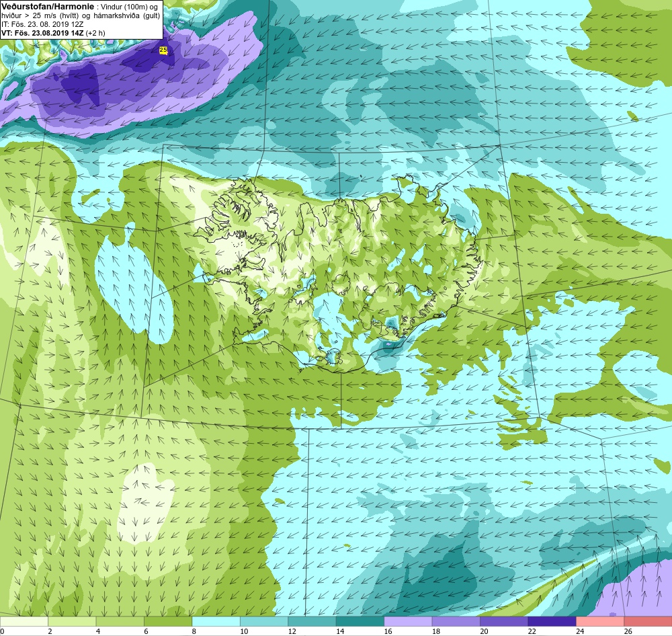This screenshot has height=636, width=672.
Task: Select the legend swatch between 2 and 4
Action: tap(72, 622)
